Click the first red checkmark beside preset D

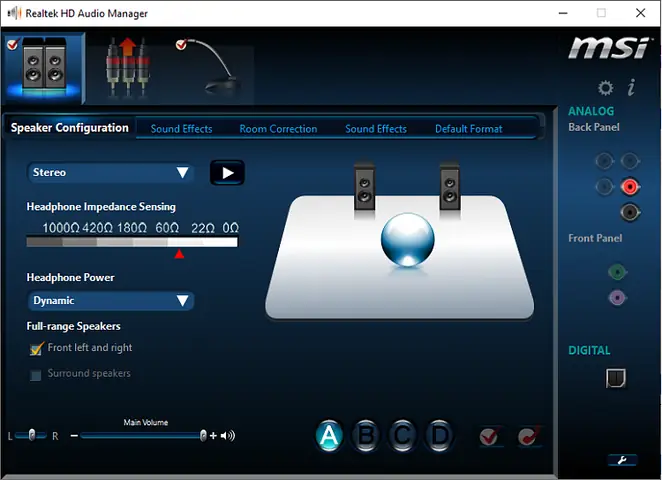(490, 437)
